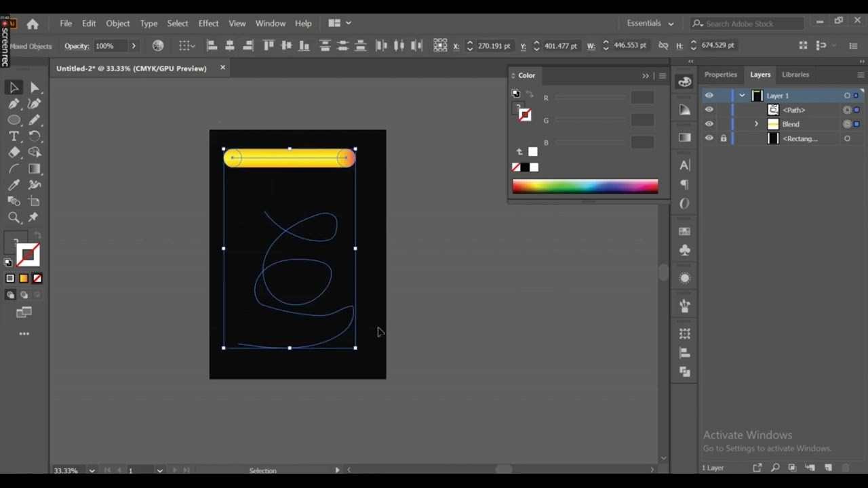This screenshot has height=488, width=868.
Task: Select the Ellipse tool
Action: point(14,120)
